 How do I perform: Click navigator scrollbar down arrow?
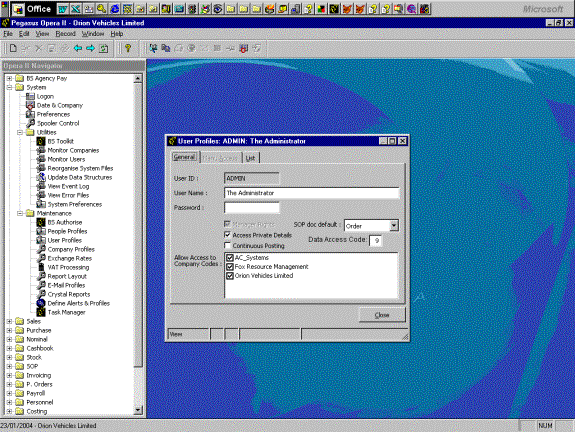pos(138,410)
